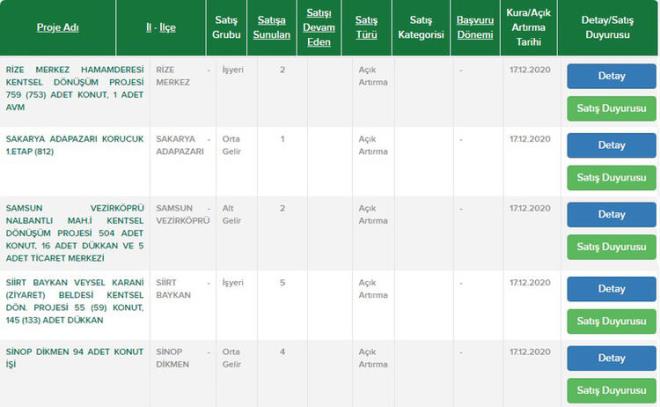View Detay for Sakarya Adapazarı Korucuk
This screenshot has width=660, height=407.
point(611,145)
